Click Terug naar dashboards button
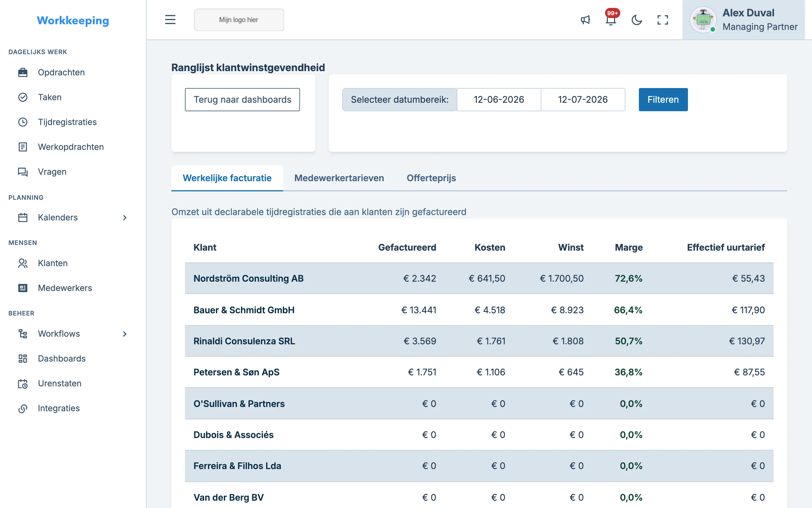This screenshot has width=812, height=508. click(x=242, y=100)
